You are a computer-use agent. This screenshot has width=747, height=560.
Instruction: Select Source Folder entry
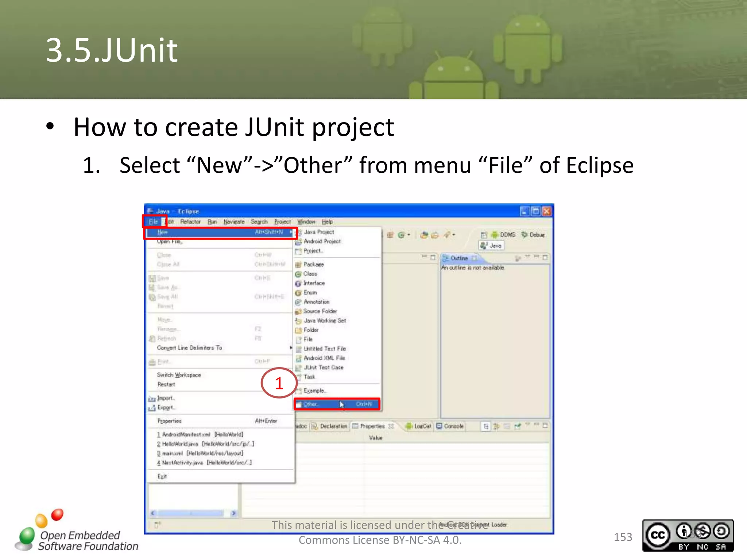pos(337,311)
